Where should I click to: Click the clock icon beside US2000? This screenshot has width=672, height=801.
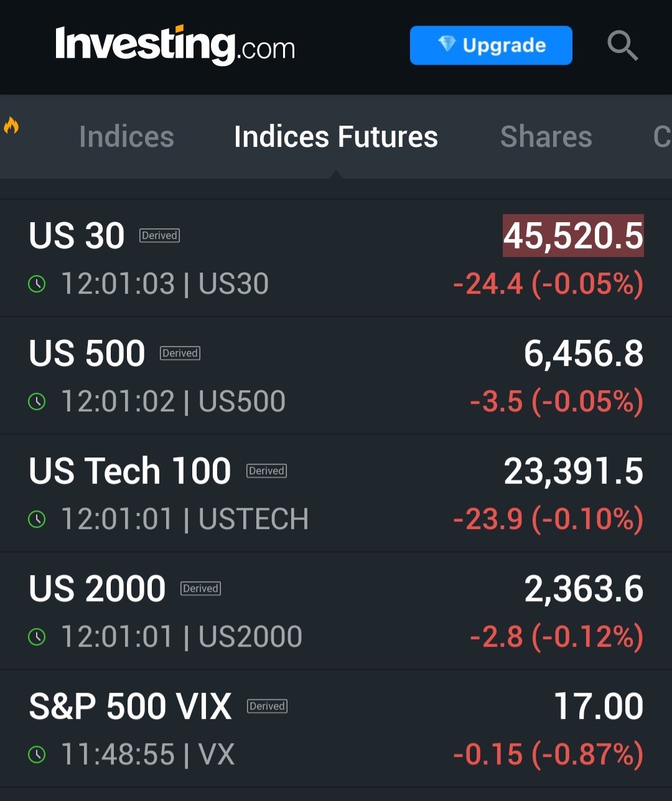tap(37, 637)
